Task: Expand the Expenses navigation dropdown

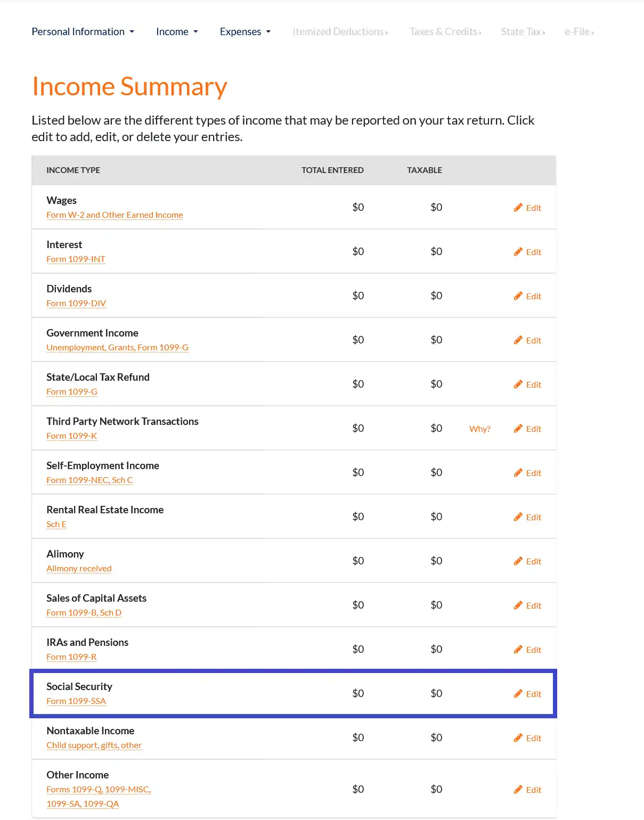Action: (x=245, y=32)
